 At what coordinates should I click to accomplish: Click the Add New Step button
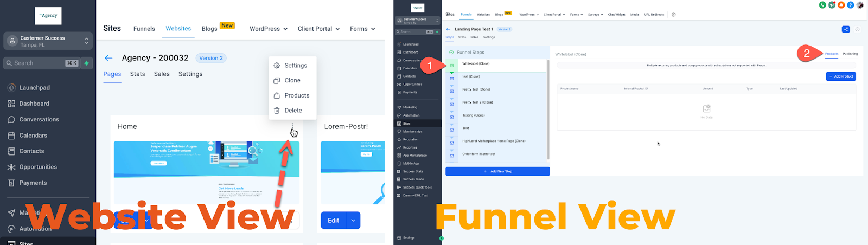[497, 171]
